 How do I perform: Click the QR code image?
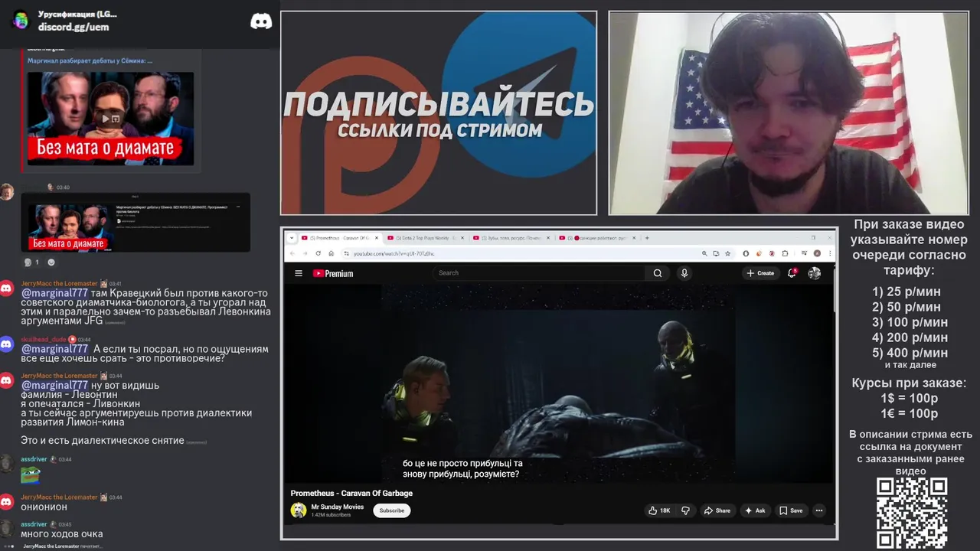coord(912,514)
